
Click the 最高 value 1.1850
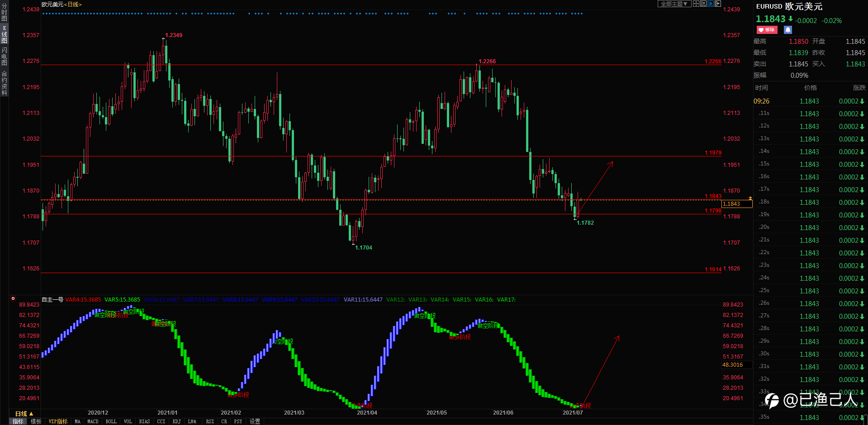[x=798, y=42]
